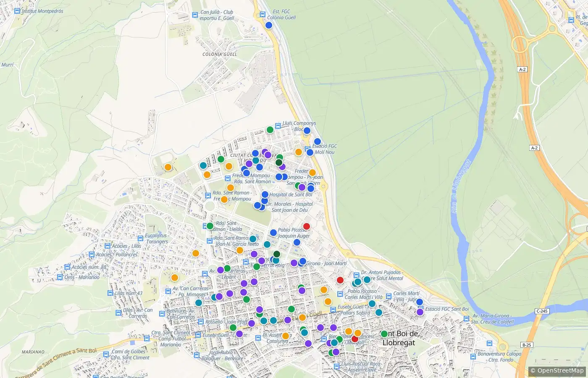
Task: Select the Hospital de Sant Boi label
Action: (291, 194)
